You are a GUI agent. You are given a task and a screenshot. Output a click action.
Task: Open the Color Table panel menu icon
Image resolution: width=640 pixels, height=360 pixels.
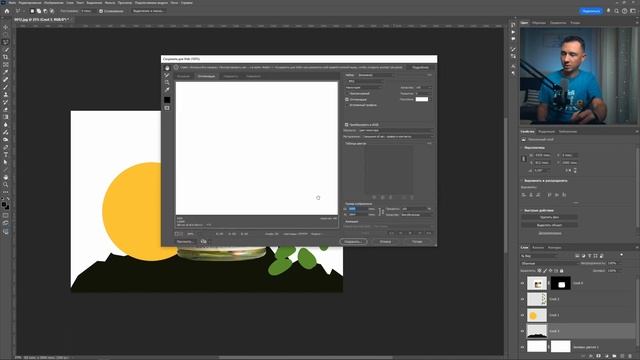(429, 144)
